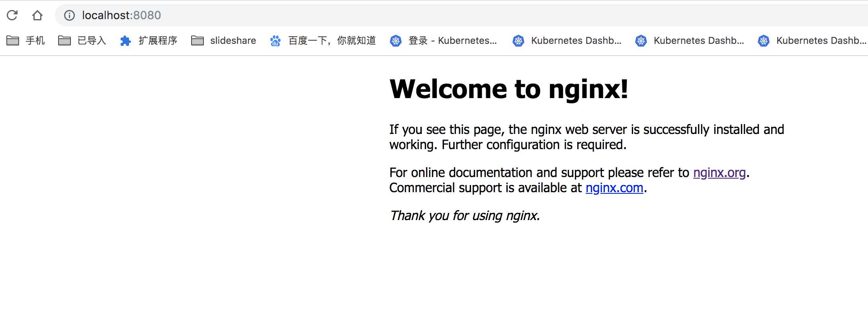Viewport: 868px width, 315px height.
Task: Click the Home icon
Action: (x=37, y=15)
